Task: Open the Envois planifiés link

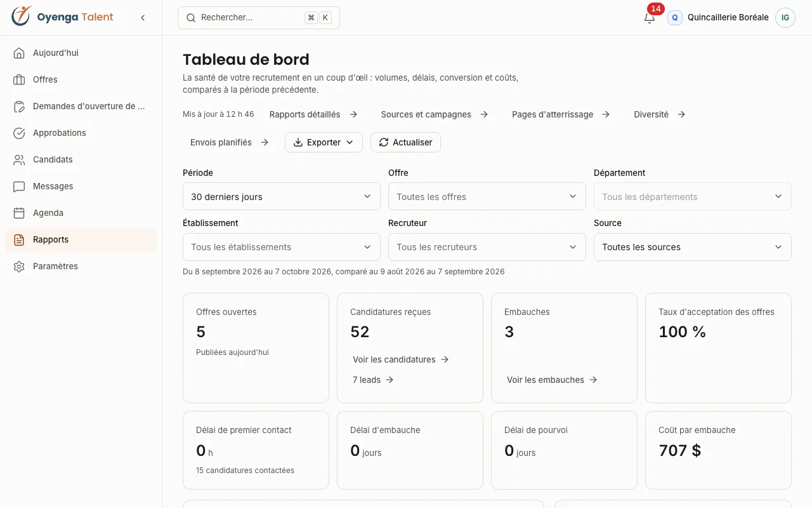Action: [230, 142]
